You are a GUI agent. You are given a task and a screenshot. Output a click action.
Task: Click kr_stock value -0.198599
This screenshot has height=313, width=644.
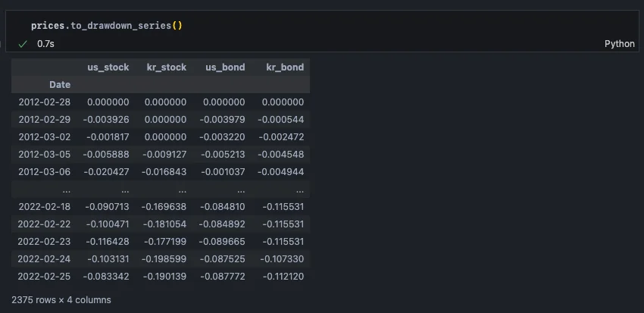[166, 259]
